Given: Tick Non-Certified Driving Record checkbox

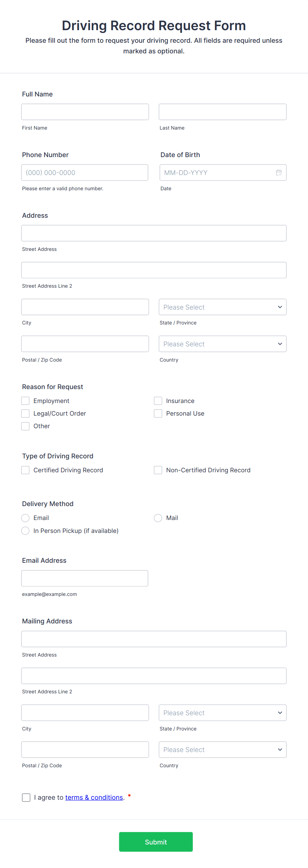Looking at the screenshot, I should tap(158, 470).
